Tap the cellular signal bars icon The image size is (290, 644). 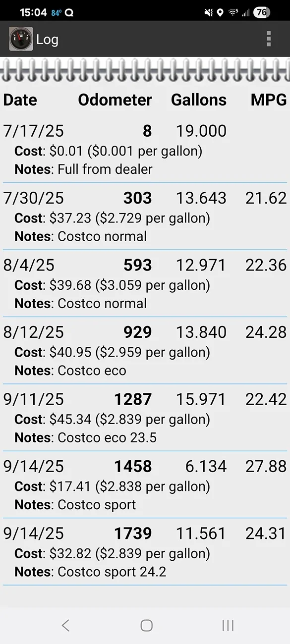click(245, 13)
